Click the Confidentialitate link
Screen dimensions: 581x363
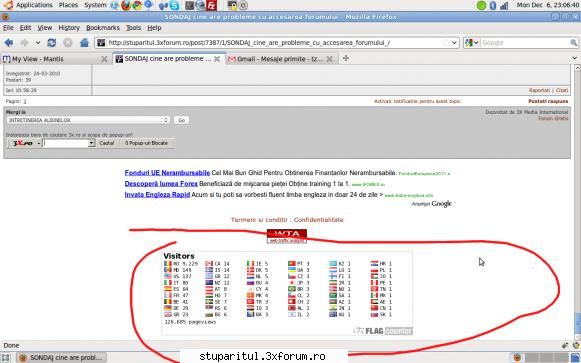[319, 220]
